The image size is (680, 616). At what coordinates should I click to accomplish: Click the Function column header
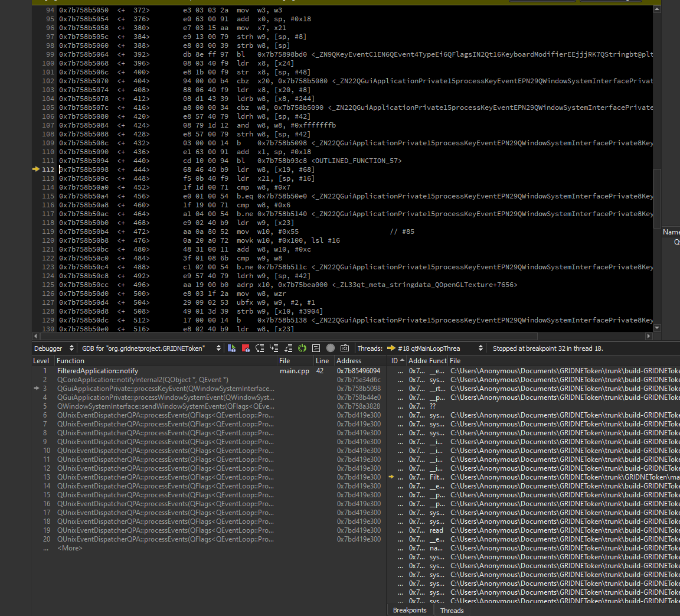point(71,361)
